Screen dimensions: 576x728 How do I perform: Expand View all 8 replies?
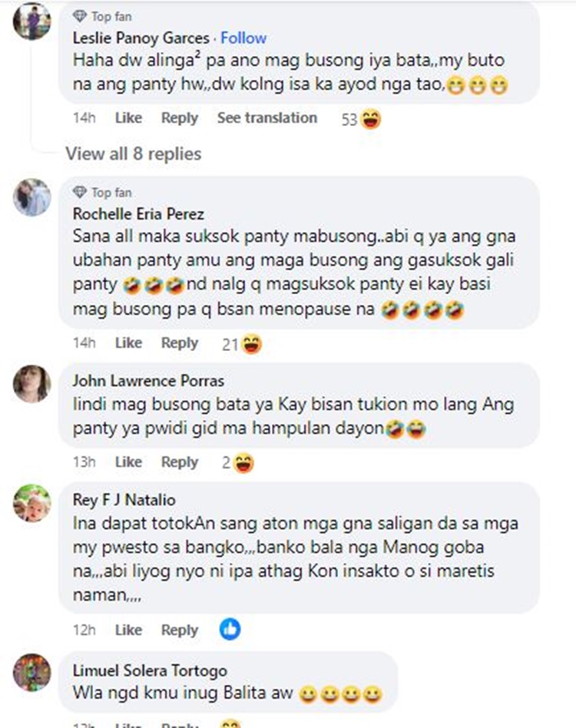pos(134,154)
